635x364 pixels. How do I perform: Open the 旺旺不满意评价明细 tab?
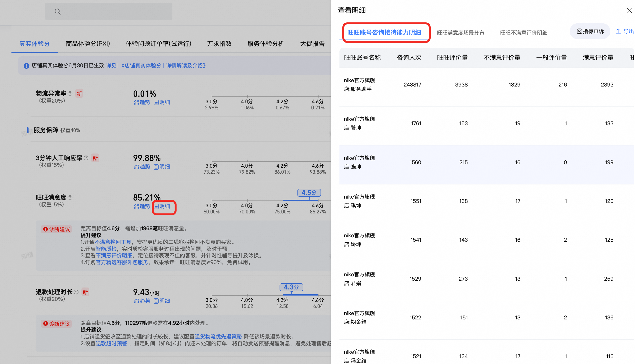click(x=524, y=33)
